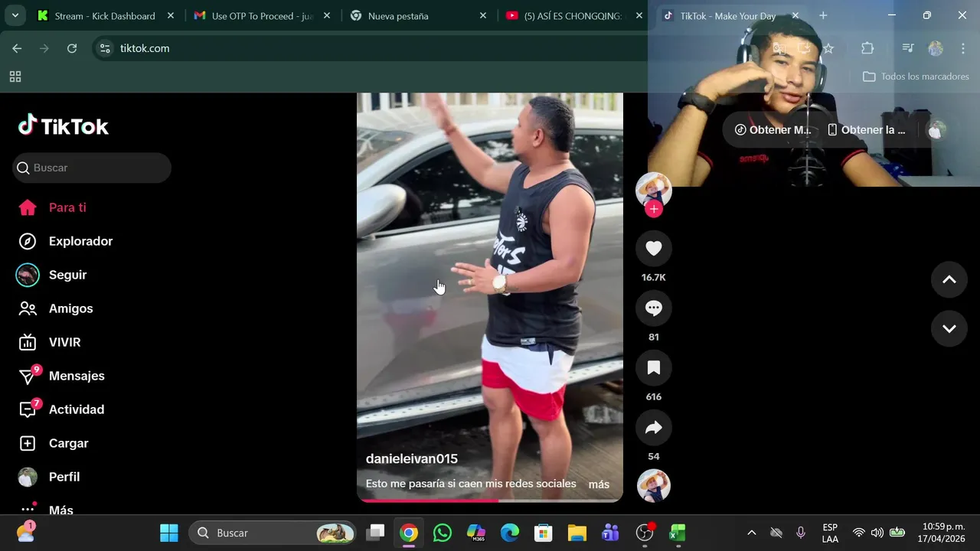Image resolution: width=980 pixels, height=551 pixels.
Task: View site information icon in address bar
Action: point(106,48)
